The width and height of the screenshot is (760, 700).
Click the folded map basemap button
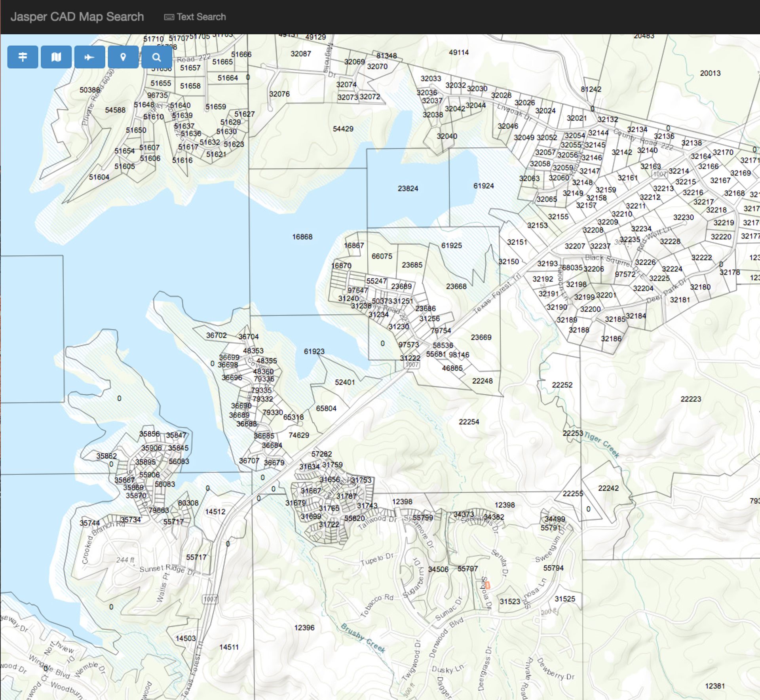56,57
